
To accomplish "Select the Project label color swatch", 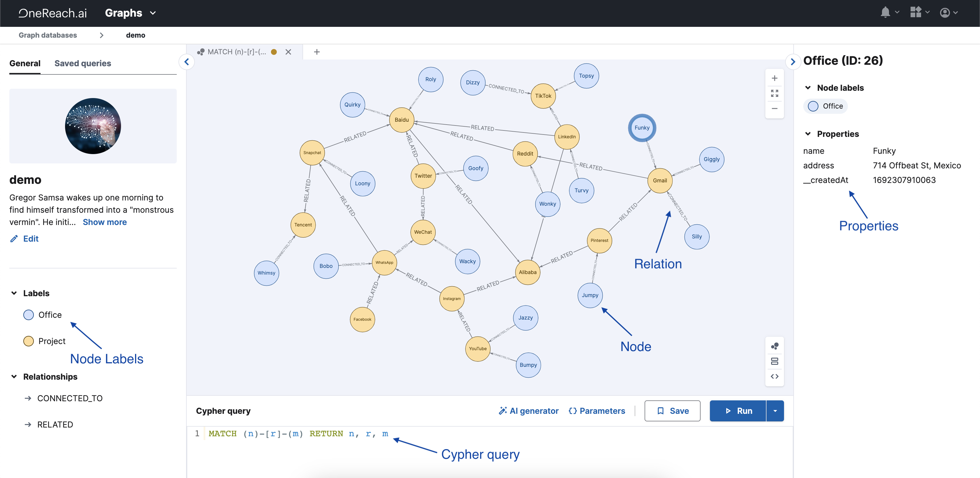I will (29, 341).
